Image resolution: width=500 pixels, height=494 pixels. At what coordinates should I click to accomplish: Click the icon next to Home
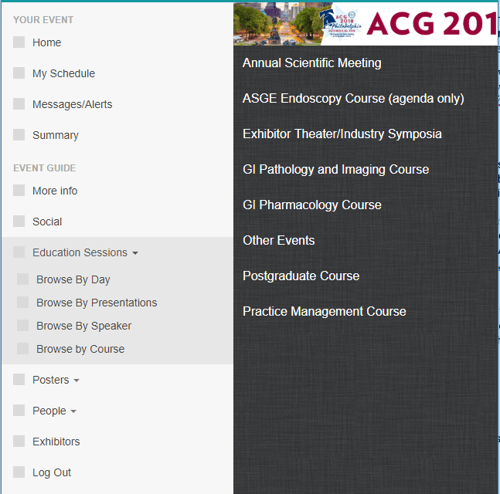pos(19,42)
